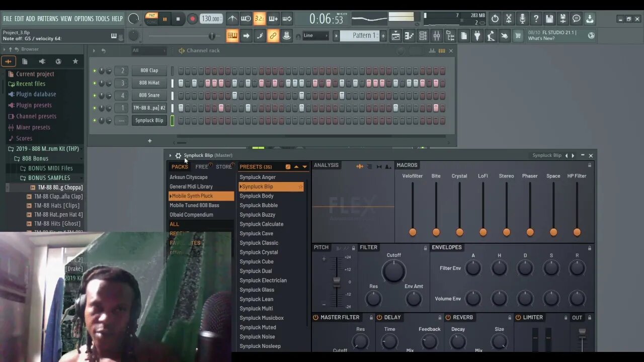Toggle PAT/SONG mode switch
Image resolution: width=644 pixels, height=362 pixels.
pyautogui.click(x=151, y=19)
